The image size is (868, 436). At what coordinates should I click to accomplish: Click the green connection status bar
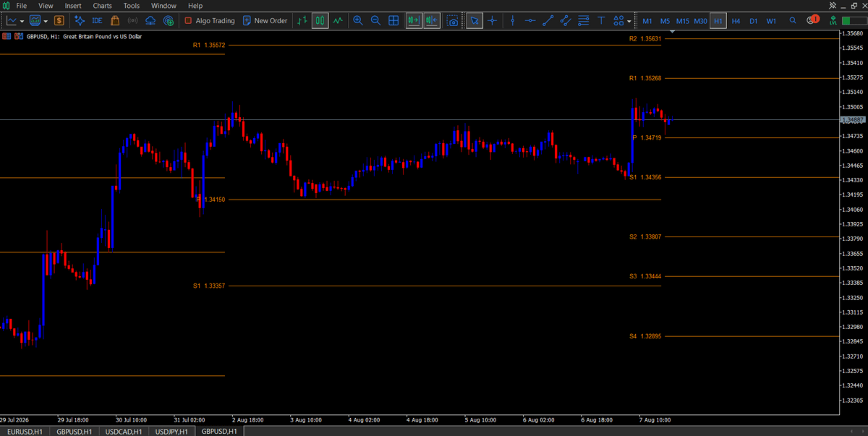pyautogui.click(x=856, y=21)
